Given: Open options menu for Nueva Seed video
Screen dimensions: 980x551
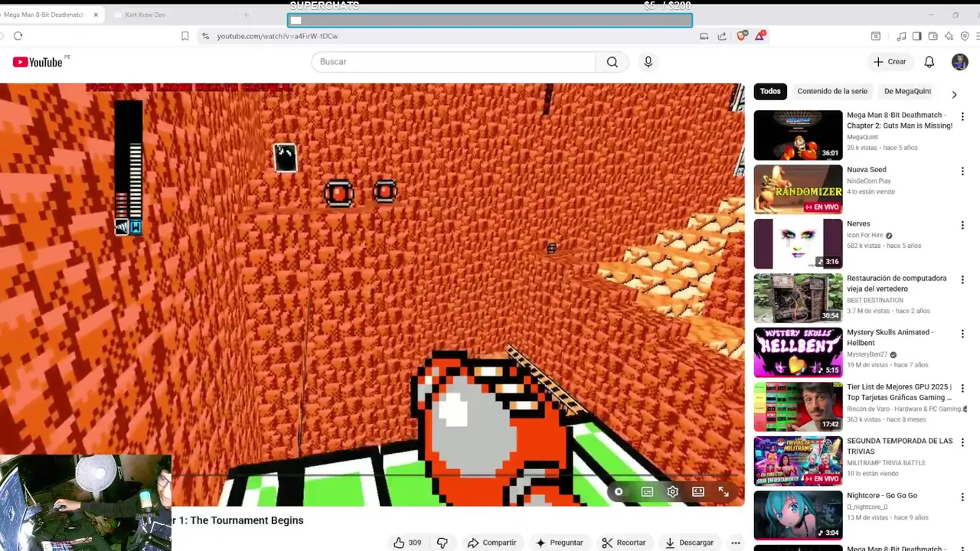Looking at the screenshot, I should 962,171.
